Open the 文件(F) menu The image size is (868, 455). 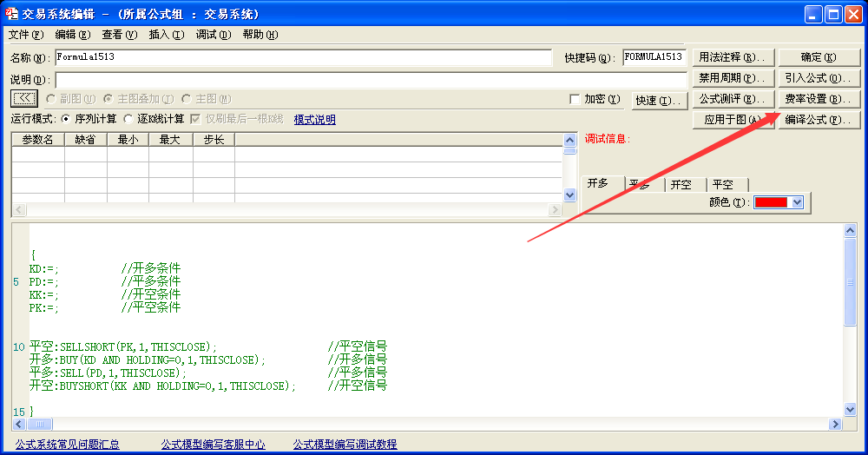pyautogui.click(x=25, y=35)
